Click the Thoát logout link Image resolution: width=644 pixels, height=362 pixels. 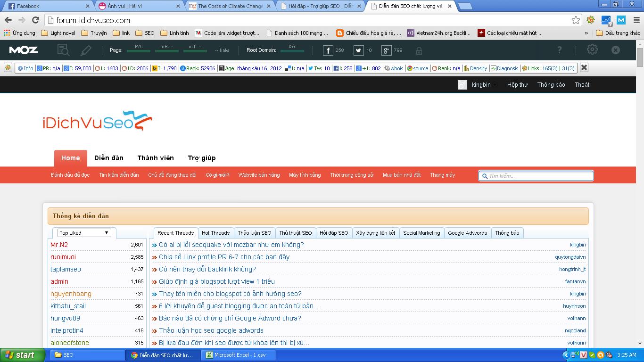point(582,85)
